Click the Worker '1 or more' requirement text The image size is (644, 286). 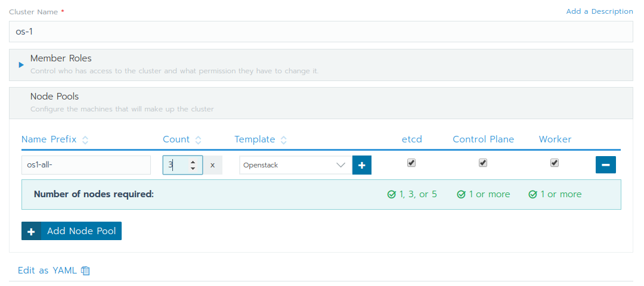561,194
